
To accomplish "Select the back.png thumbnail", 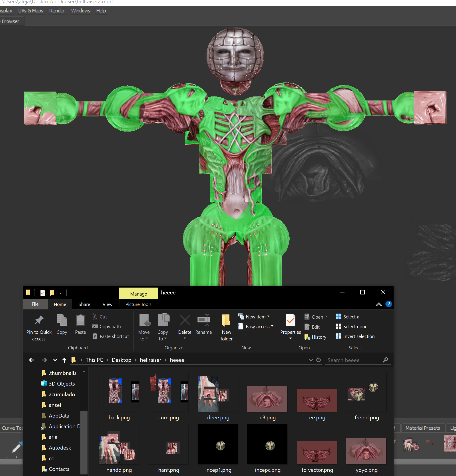I will click(119, 396).
